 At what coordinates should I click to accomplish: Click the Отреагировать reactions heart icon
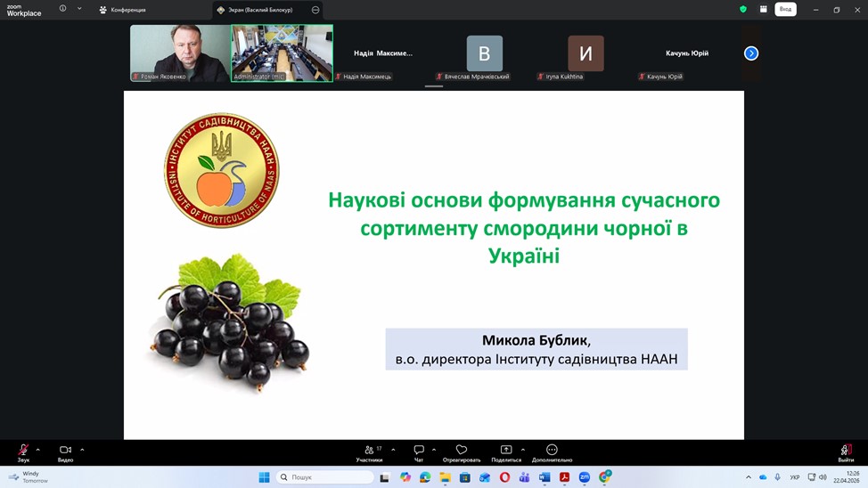[x=461, y=451]
